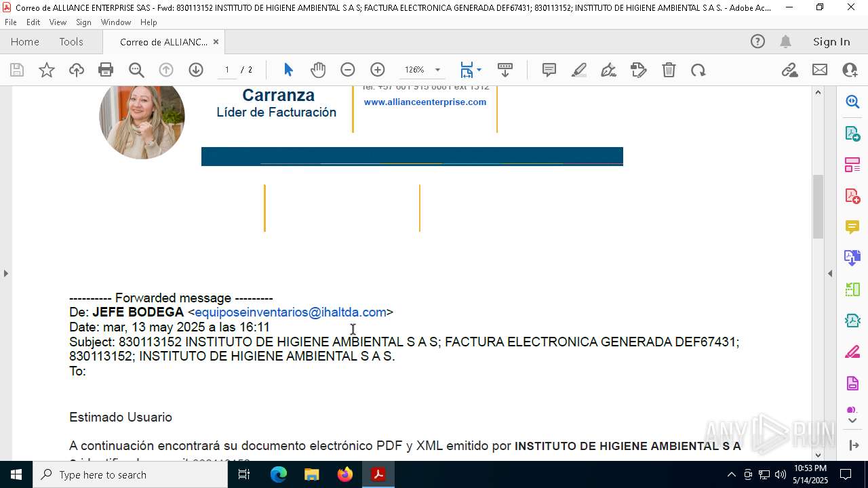The image size is (868, 488).
Task: Click the Sign In button
Action: [x=831, y=41]
